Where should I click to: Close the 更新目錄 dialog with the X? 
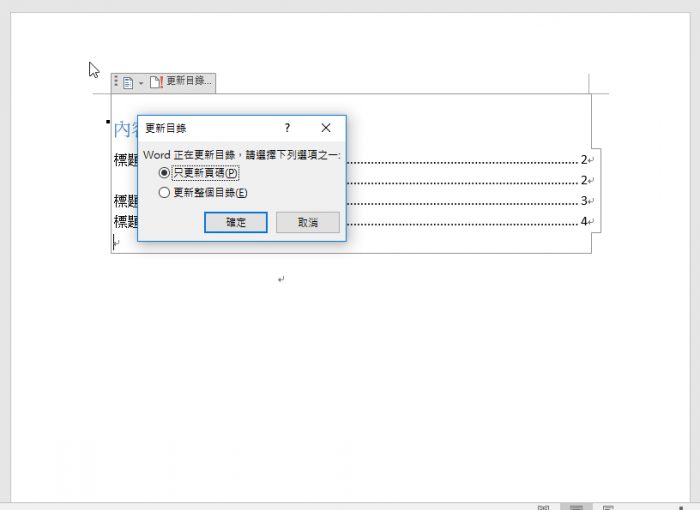326,128
